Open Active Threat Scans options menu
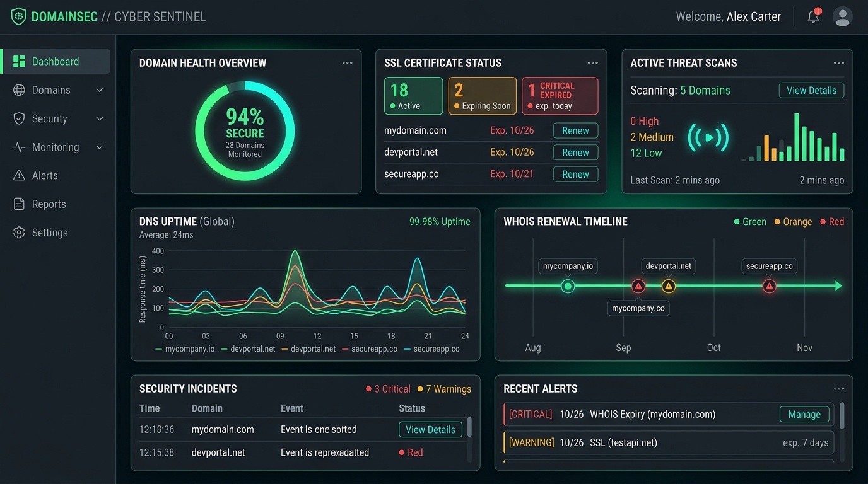This screenshot has width=868, height=484. tap(838, 62)
